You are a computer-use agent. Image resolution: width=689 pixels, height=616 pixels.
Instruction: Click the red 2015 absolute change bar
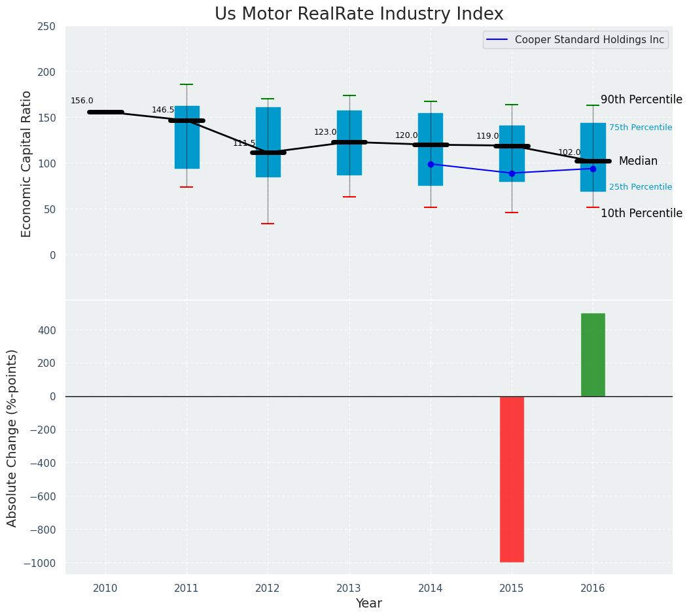(x=512, y=479)
